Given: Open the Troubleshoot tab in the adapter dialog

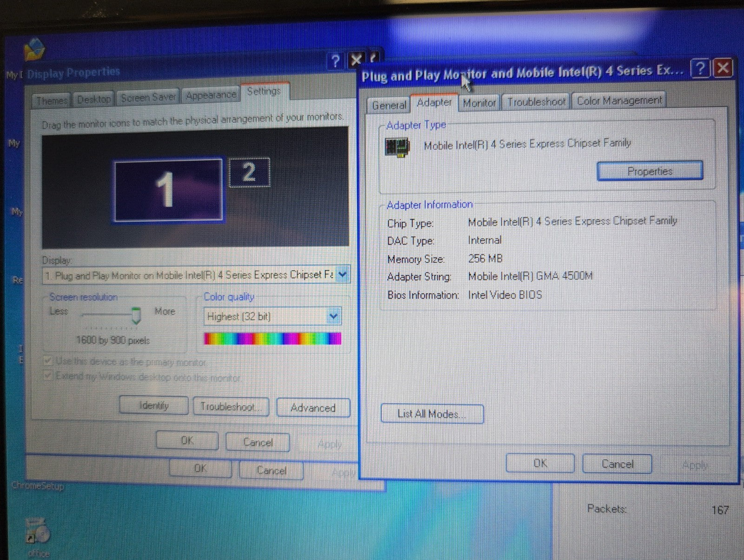Looking at the screenshot, I should click(537, 101).
